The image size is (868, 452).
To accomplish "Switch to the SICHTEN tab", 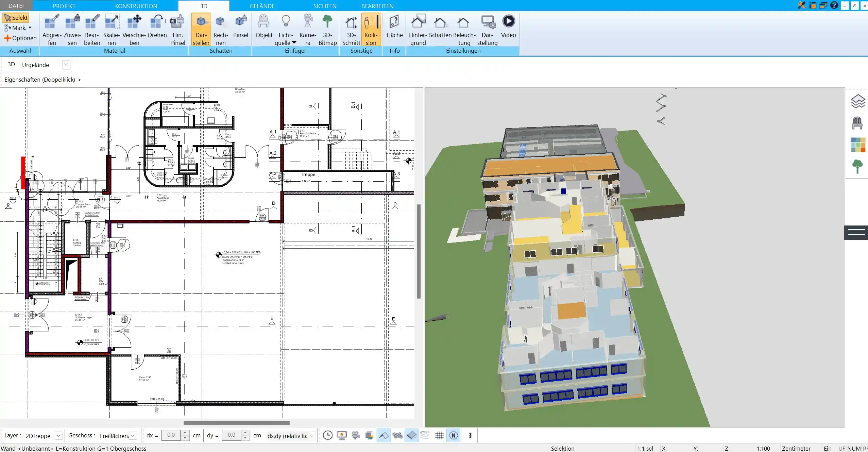I will (325, 6).
